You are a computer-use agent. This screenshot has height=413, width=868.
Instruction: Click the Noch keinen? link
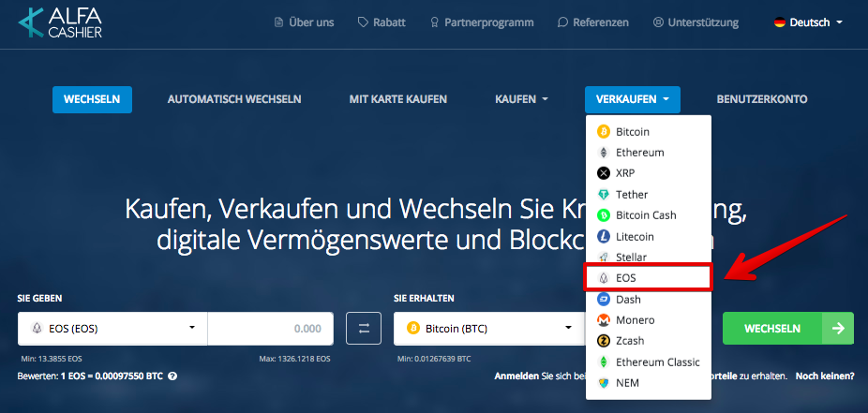coord(825,376)
